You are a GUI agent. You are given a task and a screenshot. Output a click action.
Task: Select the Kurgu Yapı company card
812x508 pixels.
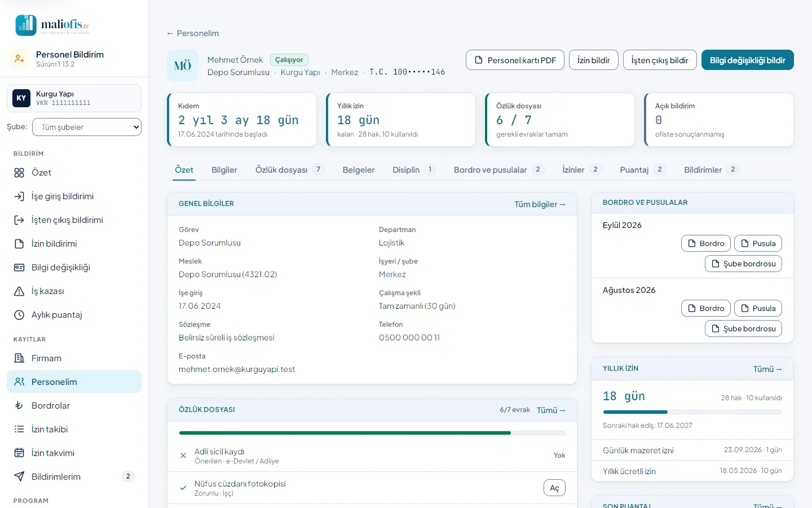[74, 98]
